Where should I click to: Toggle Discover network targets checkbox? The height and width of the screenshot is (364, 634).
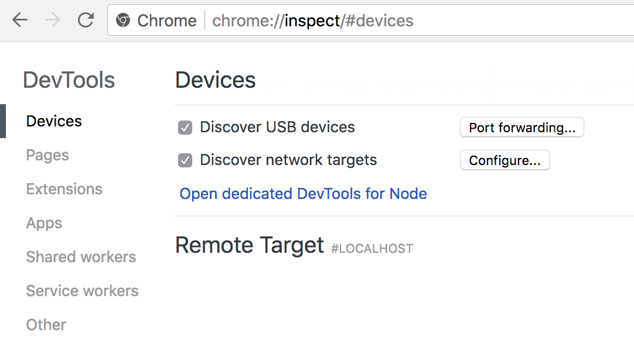pos(185,160)
